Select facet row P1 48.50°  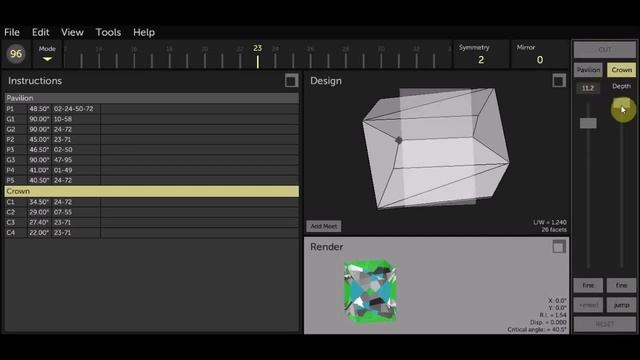click(151, 109)
